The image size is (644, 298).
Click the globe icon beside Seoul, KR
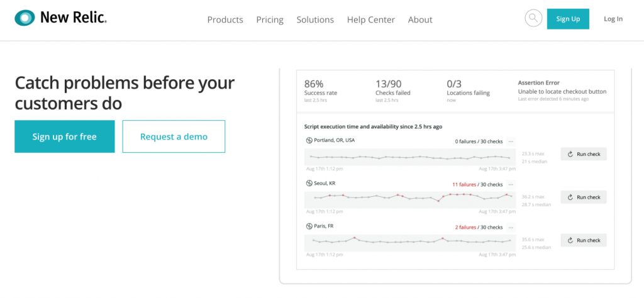point(309,184)
